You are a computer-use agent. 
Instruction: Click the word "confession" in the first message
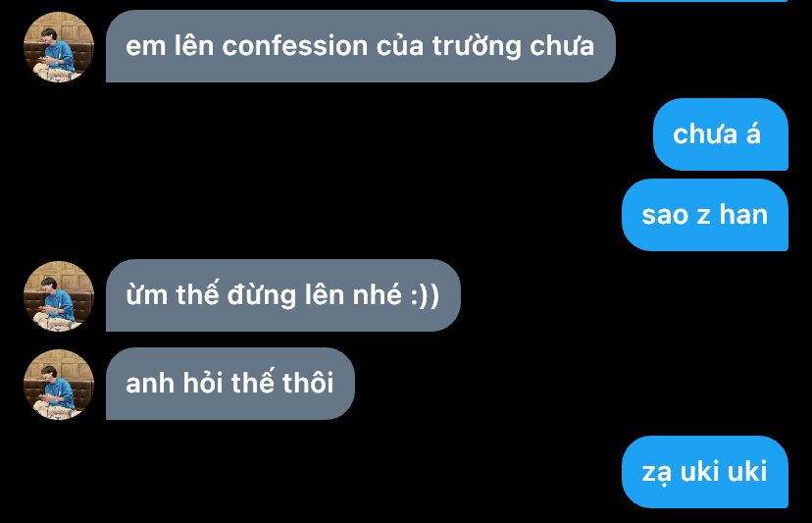[294, 46]
